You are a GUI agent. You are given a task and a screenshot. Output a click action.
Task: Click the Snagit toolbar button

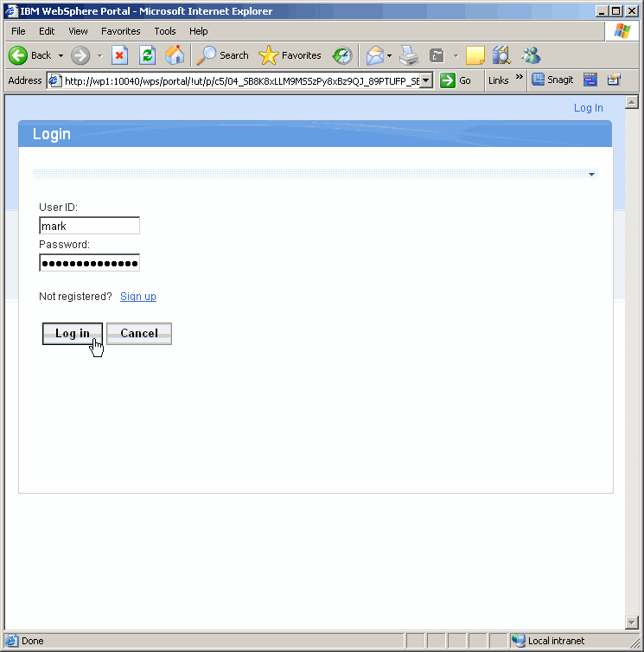pos(552,80)
